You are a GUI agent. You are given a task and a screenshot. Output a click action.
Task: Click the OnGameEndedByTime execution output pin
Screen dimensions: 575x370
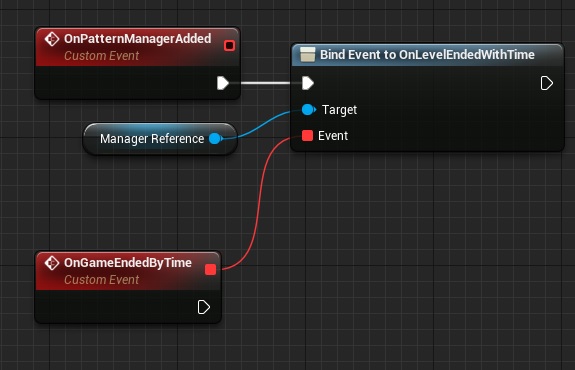[204, 307]
